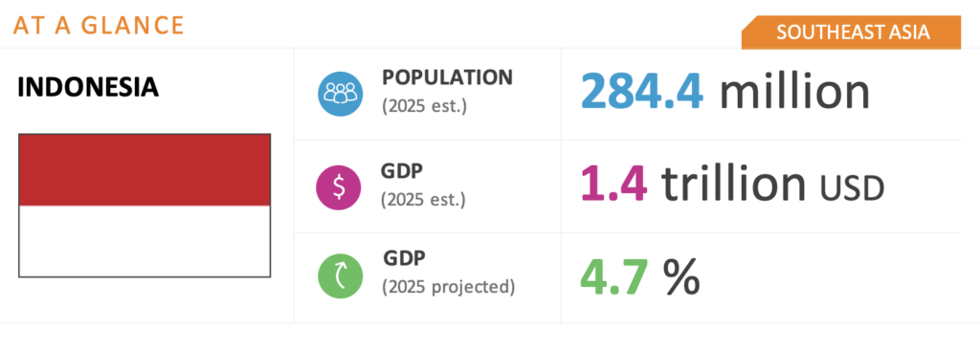Viewport: 980px width, 350px height.
Task: Click the green growth arrow icon
Action: click(x=340, y=275)
